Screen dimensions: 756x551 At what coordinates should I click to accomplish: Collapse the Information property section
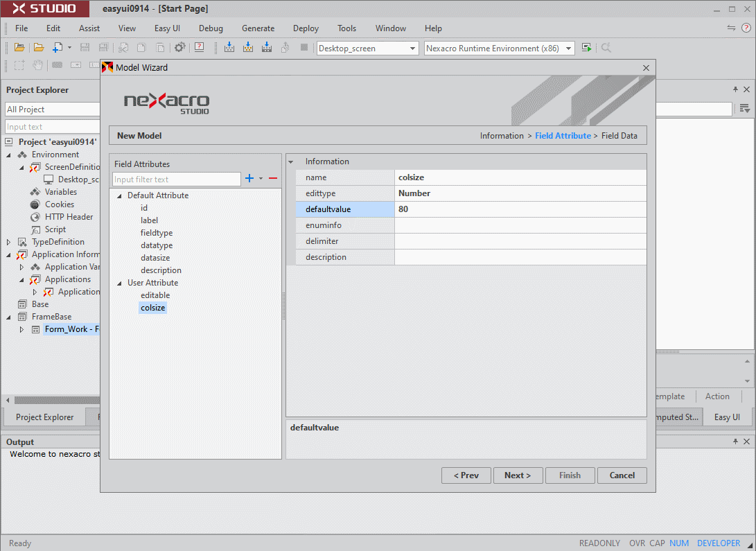(x=291, y=162)
